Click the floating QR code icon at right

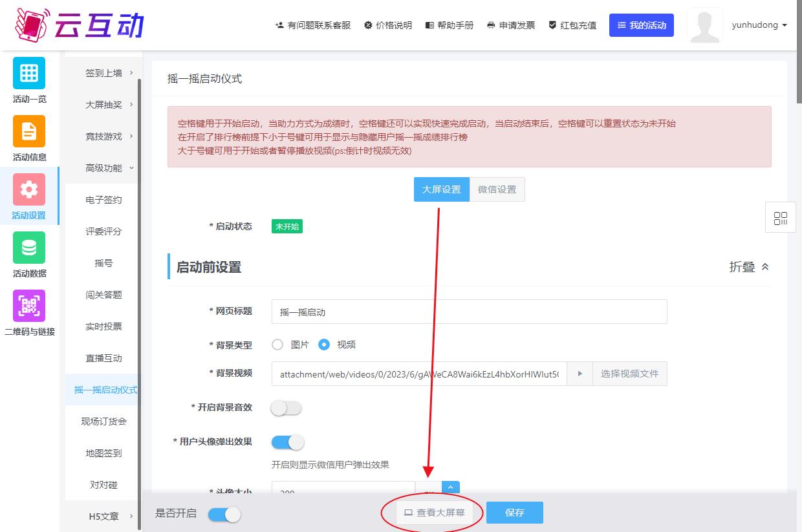[780, 218]
